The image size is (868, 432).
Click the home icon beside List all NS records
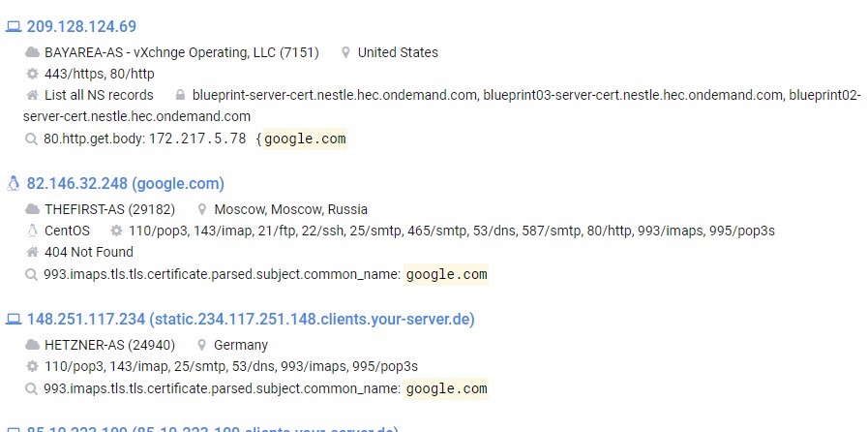(x=33, y=95)
